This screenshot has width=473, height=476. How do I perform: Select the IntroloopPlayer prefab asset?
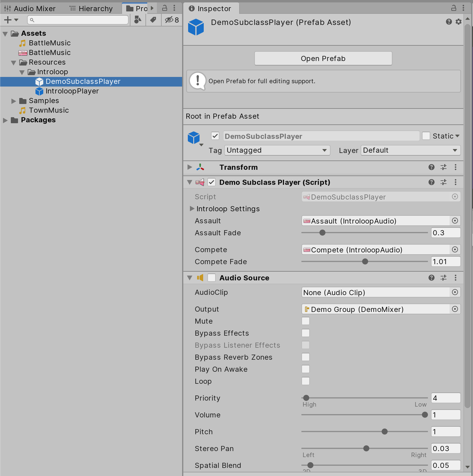pos(72,91)
